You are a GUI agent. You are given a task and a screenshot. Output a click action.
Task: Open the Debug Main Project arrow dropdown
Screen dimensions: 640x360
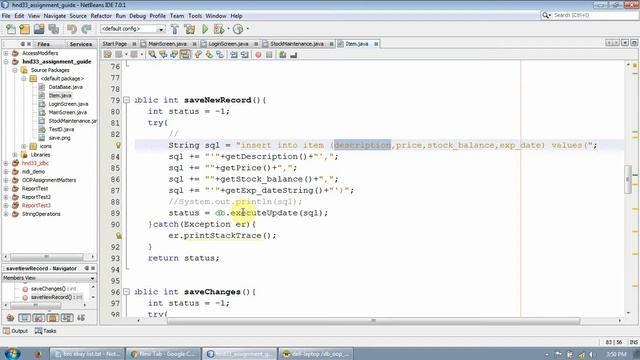(228, 29)
